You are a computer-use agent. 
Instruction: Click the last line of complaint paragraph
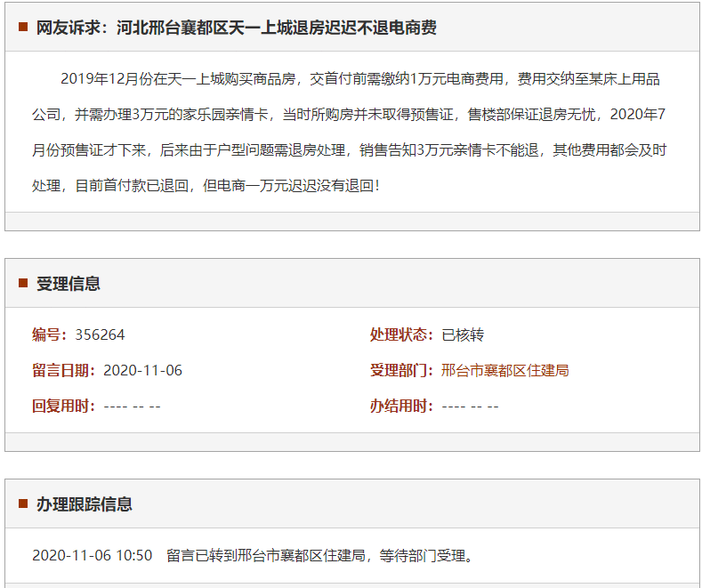(x=206, y=188)
